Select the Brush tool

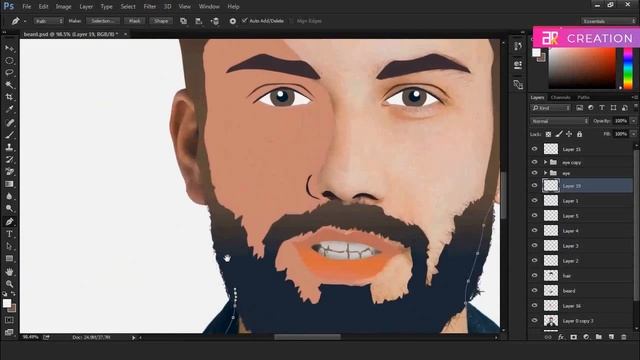tap(9, 135)
